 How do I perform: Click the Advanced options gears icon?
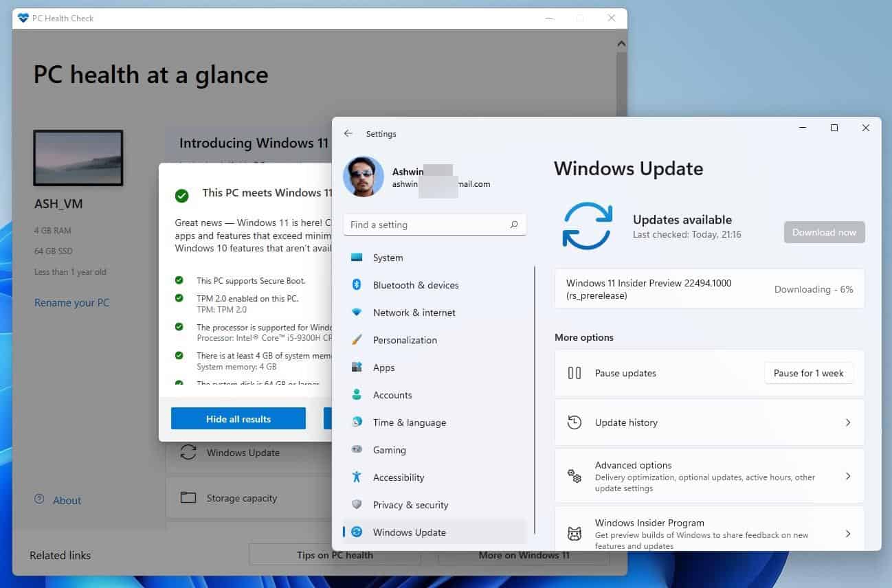pyautogui.click(x=575, y=476)
